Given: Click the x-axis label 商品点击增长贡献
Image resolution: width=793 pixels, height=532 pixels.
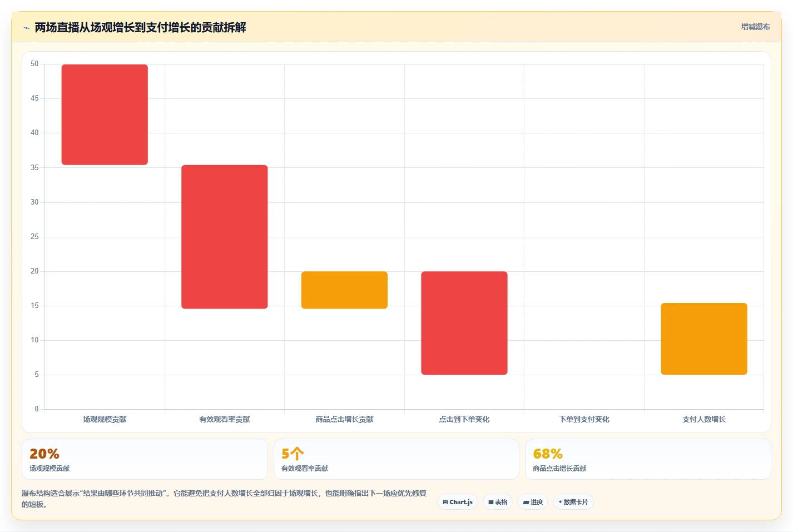Looking at the screenshot, I should click(x=344, y=419).
